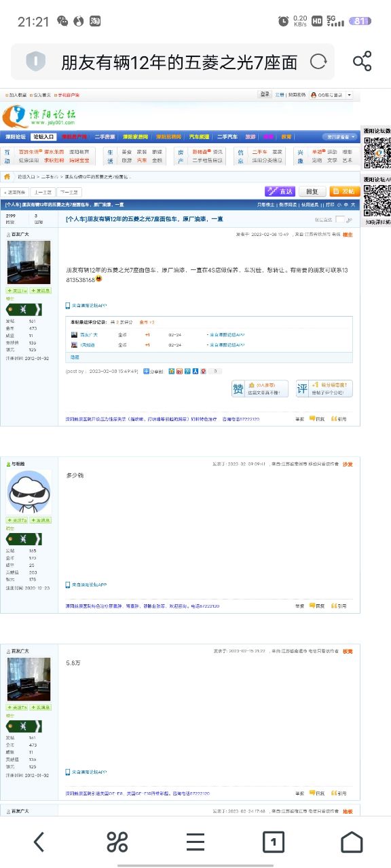Expand the site navigation dropdown on blue bar
The width and height of the screenshot is (391, 868).
click(x=340, y=136)
